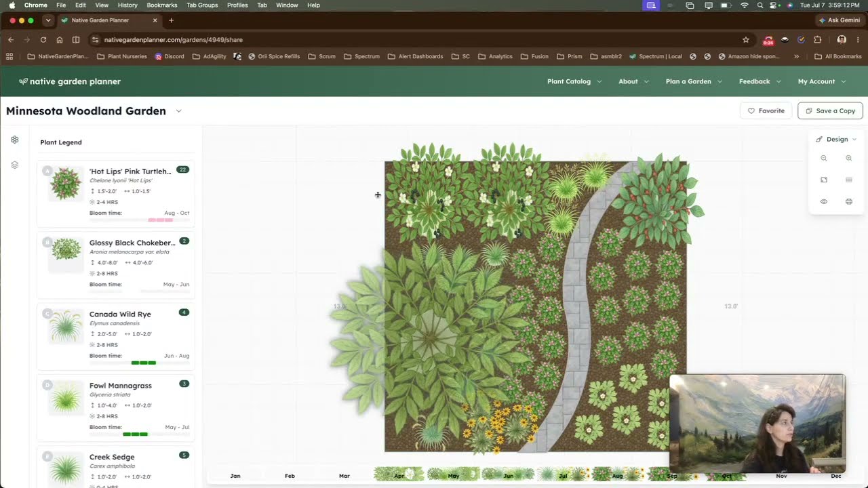Open the layers sidebar icon

(14, 165)
